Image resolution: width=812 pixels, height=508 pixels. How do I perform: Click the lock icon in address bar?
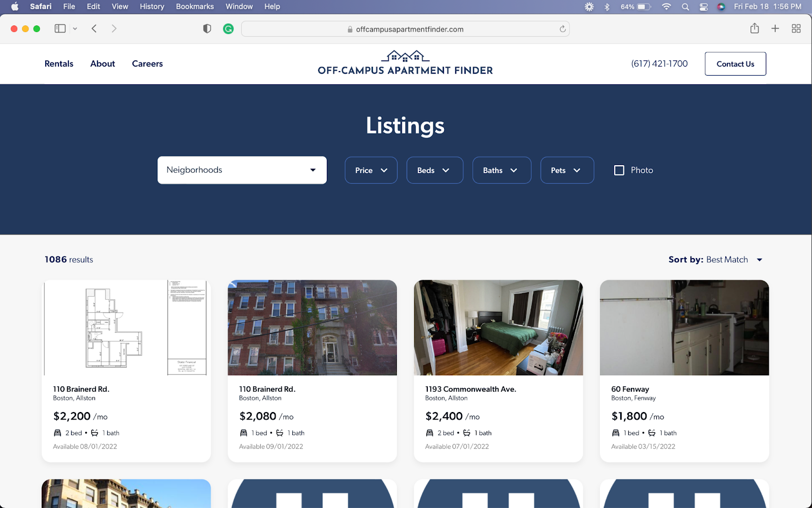[x=350, y=29]
